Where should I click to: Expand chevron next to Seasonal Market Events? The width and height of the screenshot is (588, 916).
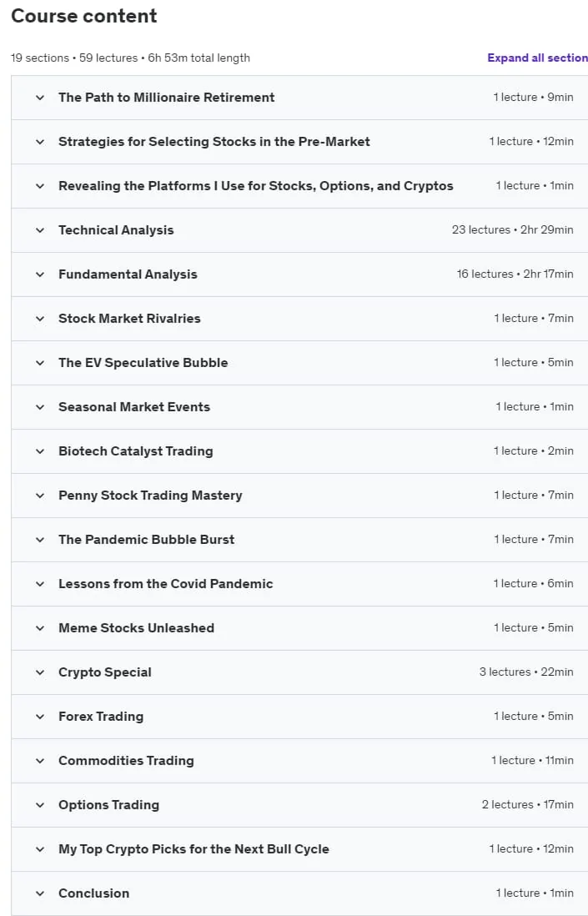[x=40, y=407]
